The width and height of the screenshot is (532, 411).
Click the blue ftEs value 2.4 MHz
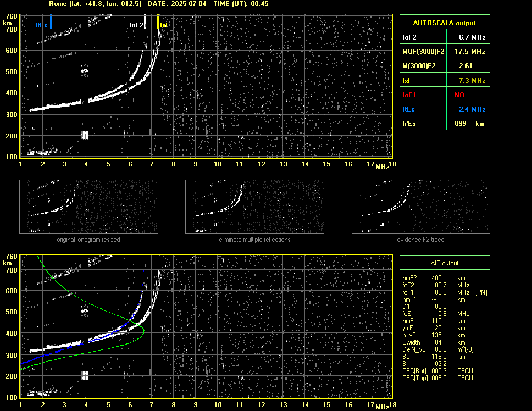[472, 109]
